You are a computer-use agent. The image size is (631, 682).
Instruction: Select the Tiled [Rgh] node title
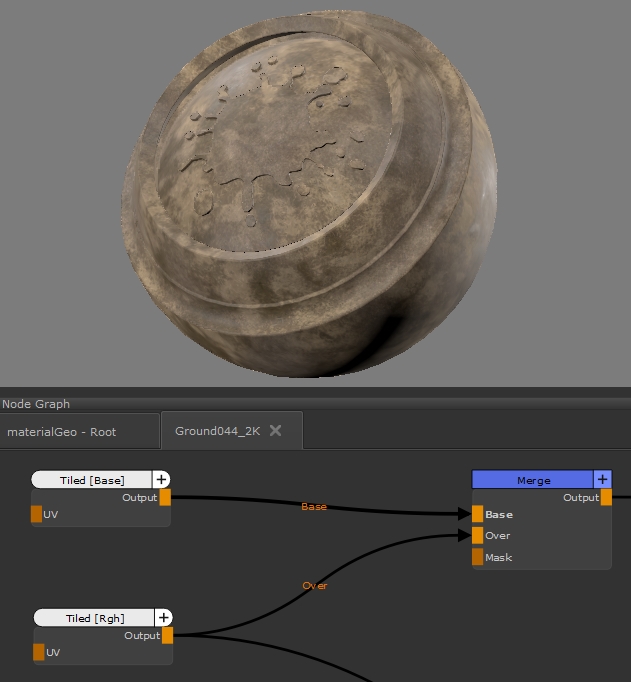[x=95, y=618]
